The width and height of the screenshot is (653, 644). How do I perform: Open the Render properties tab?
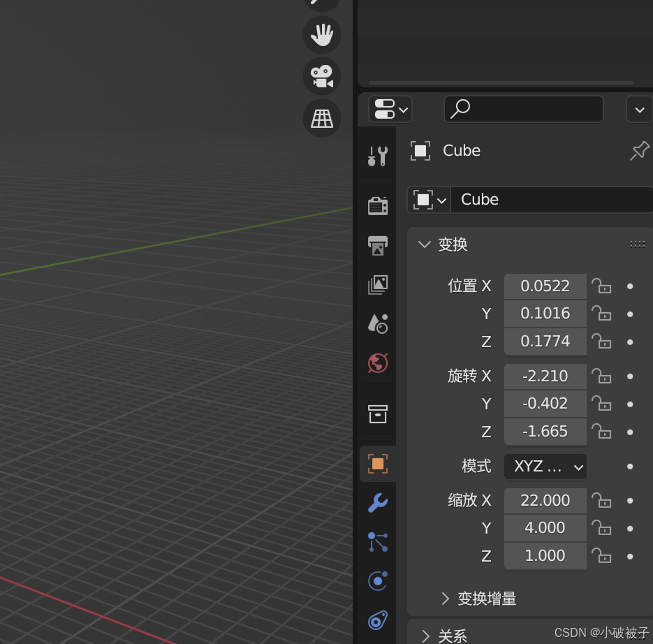[378, 206]
